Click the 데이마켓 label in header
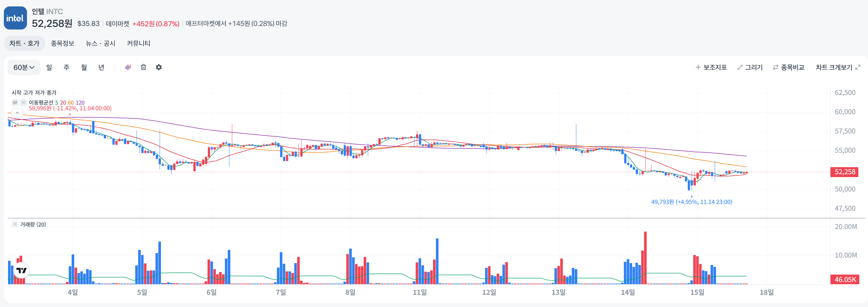Viewport: 868px width, 307px height. click(x=118, y=24)
